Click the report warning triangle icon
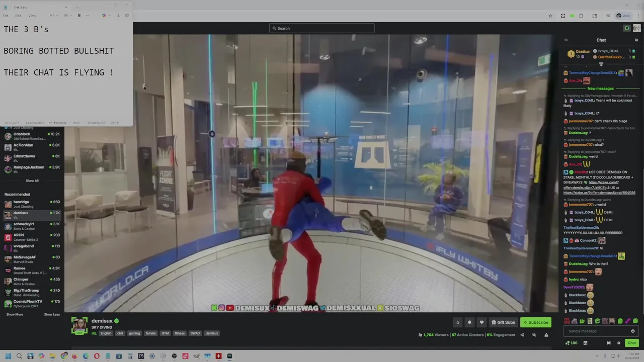This screenshot has width=644, height=362. [x=546, y=335]
